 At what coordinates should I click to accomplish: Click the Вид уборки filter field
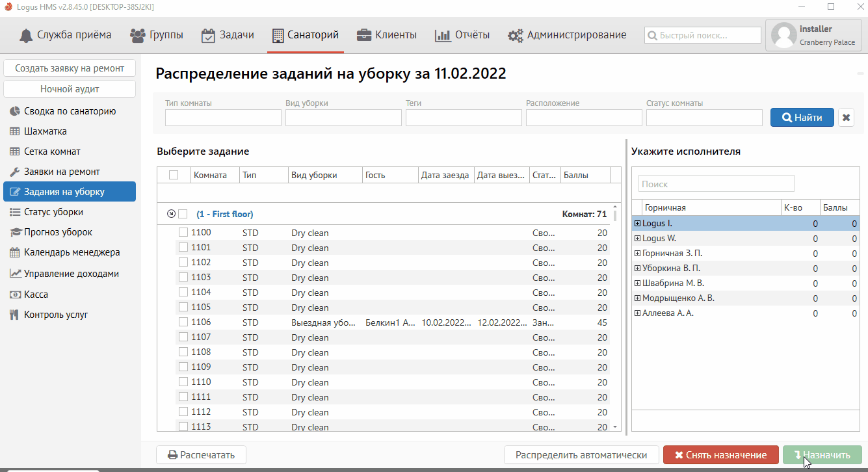click(343, 118)
